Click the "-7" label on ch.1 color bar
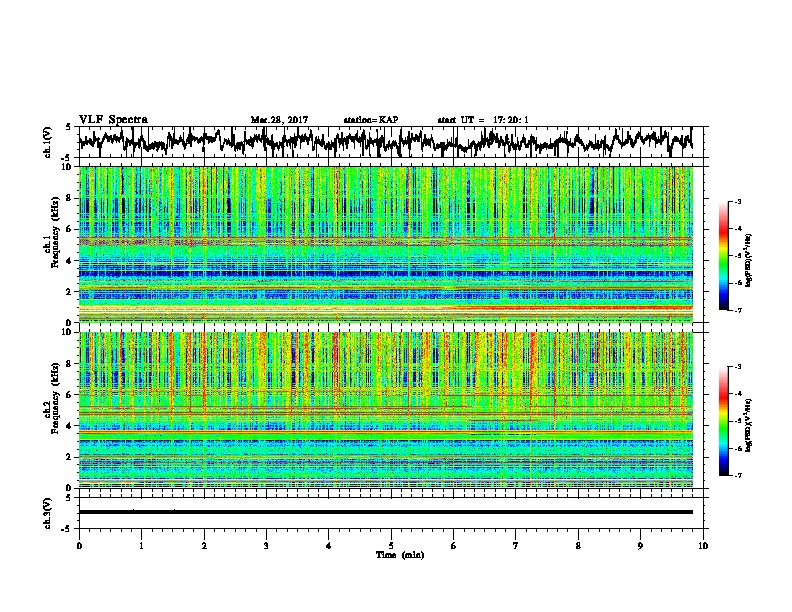 738,310
